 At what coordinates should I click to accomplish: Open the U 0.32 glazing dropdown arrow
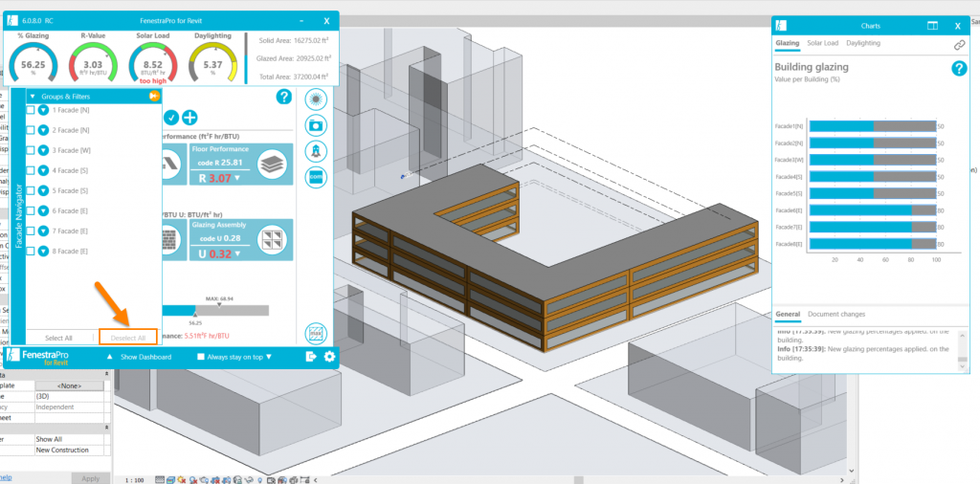237,253
